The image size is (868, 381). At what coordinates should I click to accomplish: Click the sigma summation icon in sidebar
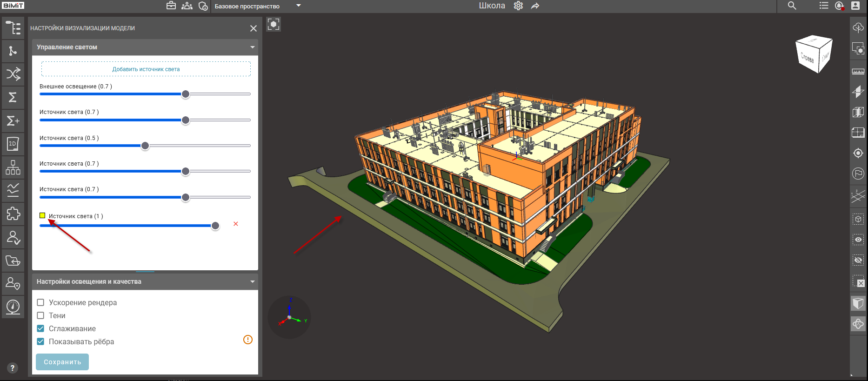tap(13, 97)
